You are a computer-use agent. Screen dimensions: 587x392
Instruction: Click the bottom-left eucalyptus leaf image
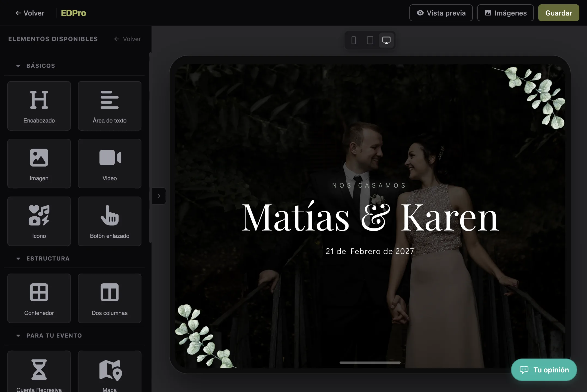tap(206, 336)
